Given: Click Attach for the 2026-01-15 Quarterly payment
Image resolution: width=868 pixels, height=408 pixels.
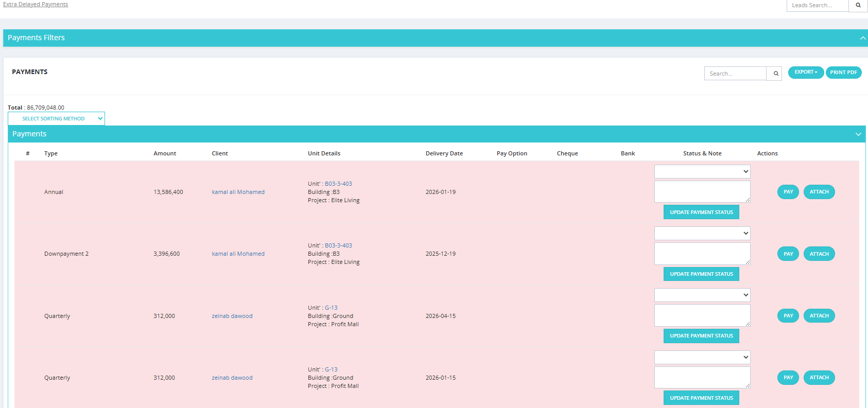Looking at the screenshot, I should (819, 378).
